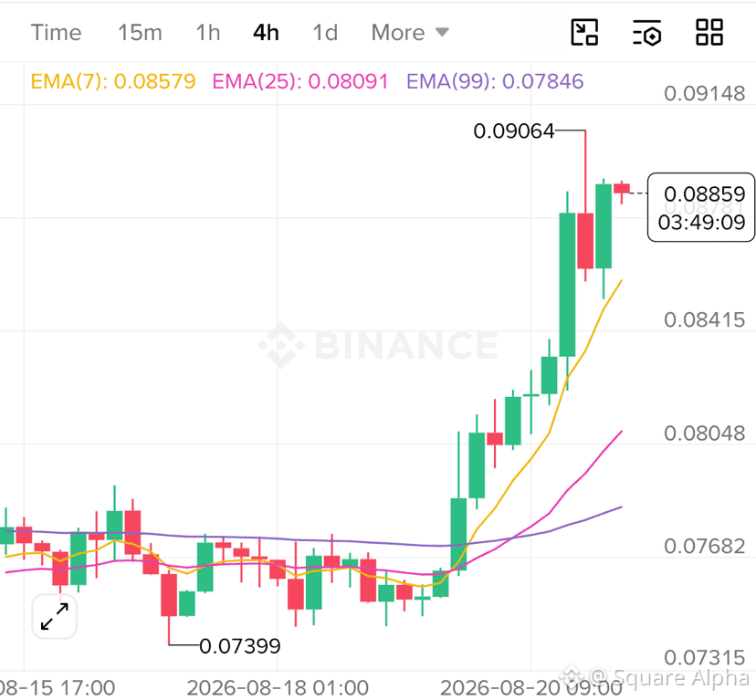This screenshot has width=756, height=700.
Task: Expand the chart with the fullscreen arrows
Action: coord(55,617)
